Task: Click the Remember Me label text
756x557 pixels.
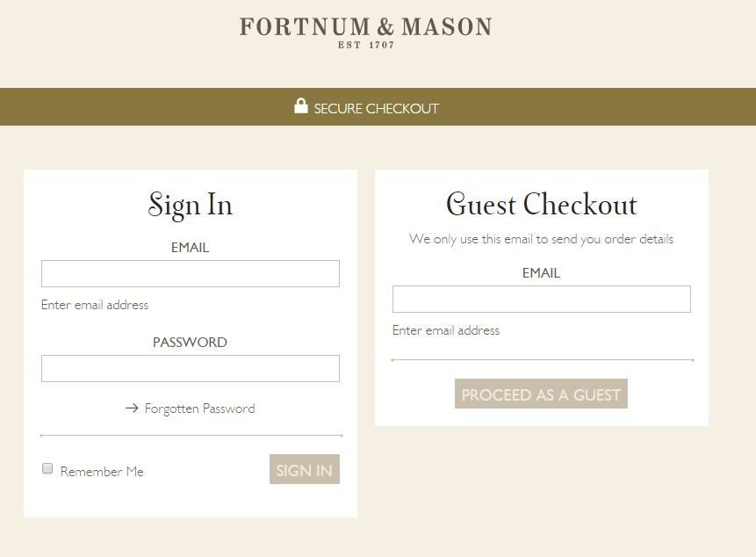Action: pos(102,472)
